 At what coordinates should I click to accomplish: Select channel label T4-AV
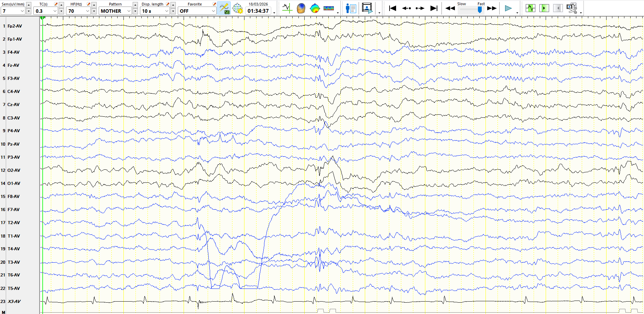(x=14, y=249)
